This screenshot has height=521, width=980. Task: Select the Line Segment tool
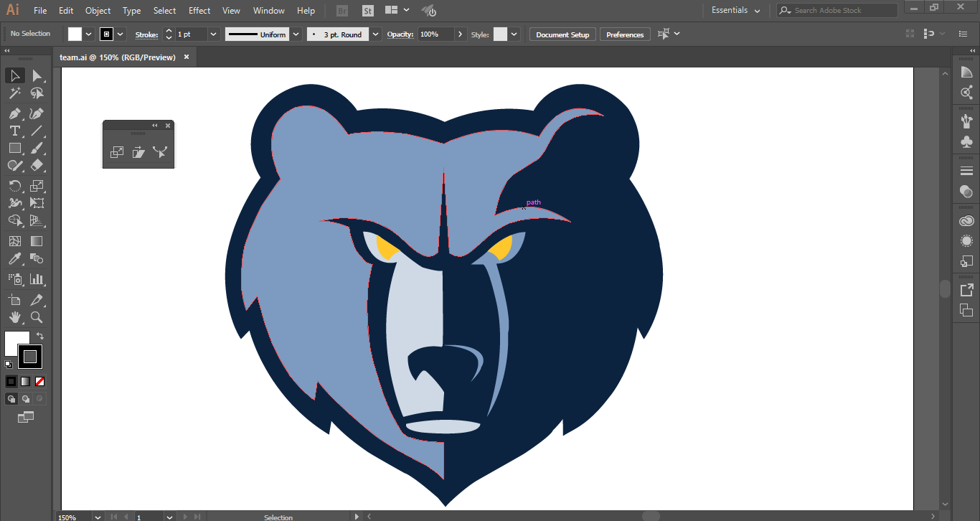tap(37, 131)
